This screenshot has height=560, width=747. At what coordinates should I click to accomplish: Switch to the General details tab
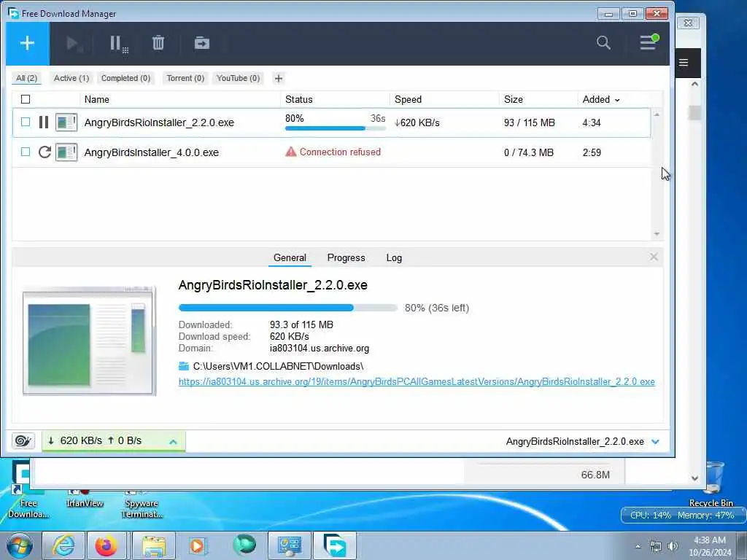290,257
